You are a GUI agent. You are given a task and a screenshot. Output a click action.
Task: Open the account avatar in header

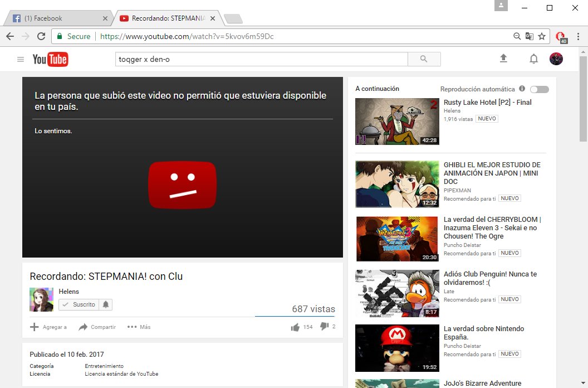[x=556, y=59]
